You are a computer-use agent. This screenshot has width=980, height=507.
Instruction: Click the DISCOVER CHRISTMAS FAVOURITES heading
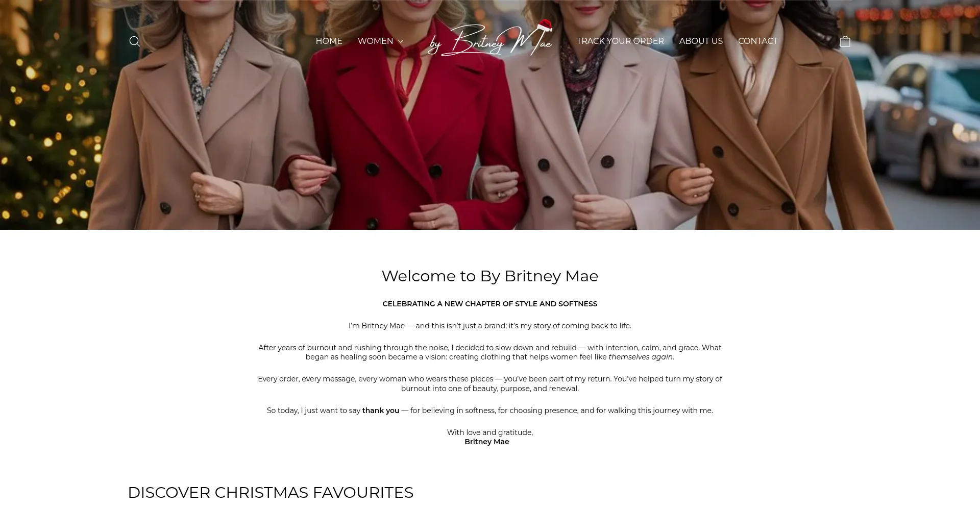pyautogui.click(x=271, y=493)
